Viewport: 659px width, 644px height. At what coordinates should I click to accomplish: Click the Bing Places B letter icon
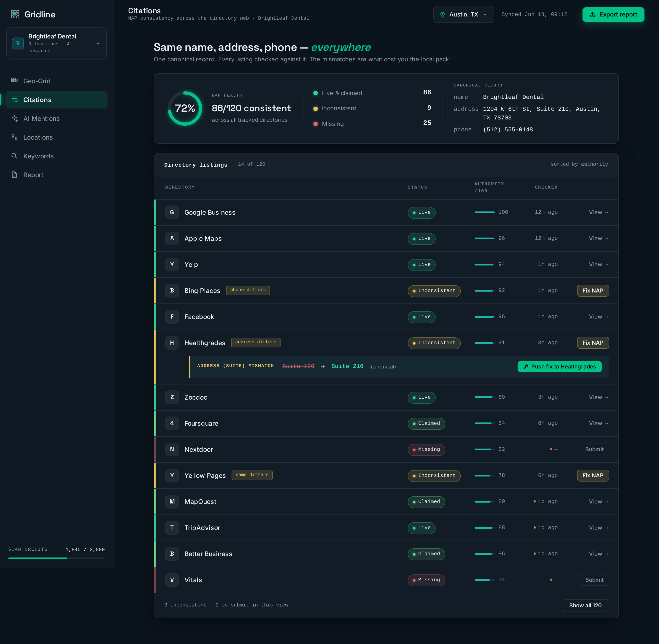[172, 290]
